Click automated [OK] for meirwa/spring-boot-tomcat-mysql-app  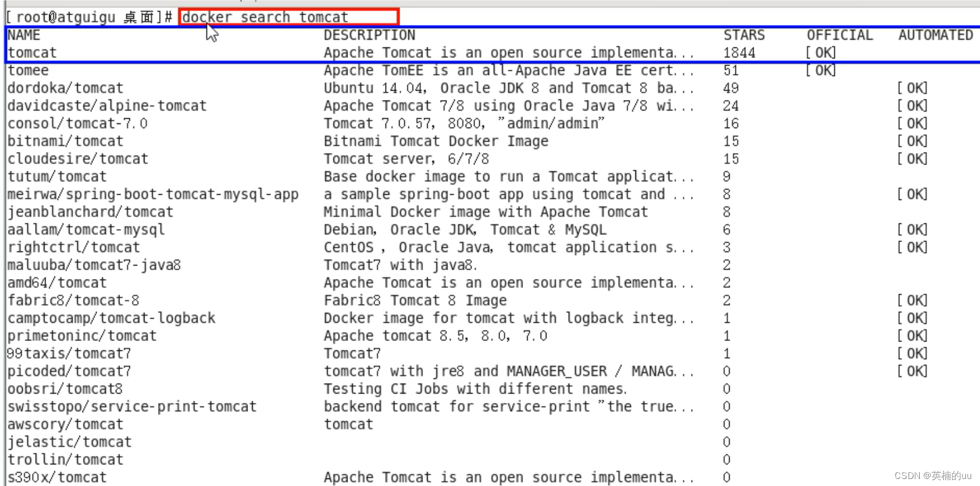pos(913,194)
